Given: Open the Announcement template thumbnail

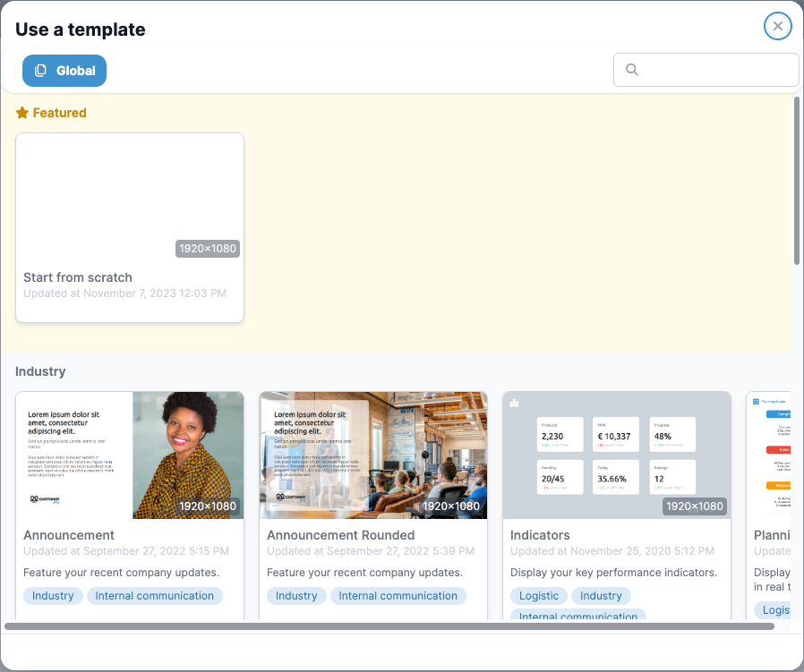Looking at the screenshot, I should pos(130,455).
